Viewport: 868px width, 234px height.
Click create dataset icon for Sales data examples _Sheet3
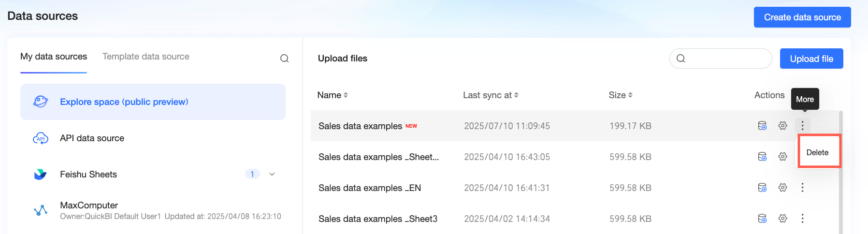(x=762, y=219)
